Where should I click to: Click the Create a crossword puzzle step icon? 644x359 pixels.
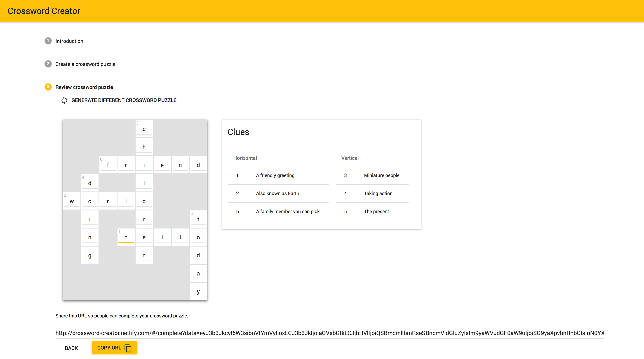click(x=48, y=64)
